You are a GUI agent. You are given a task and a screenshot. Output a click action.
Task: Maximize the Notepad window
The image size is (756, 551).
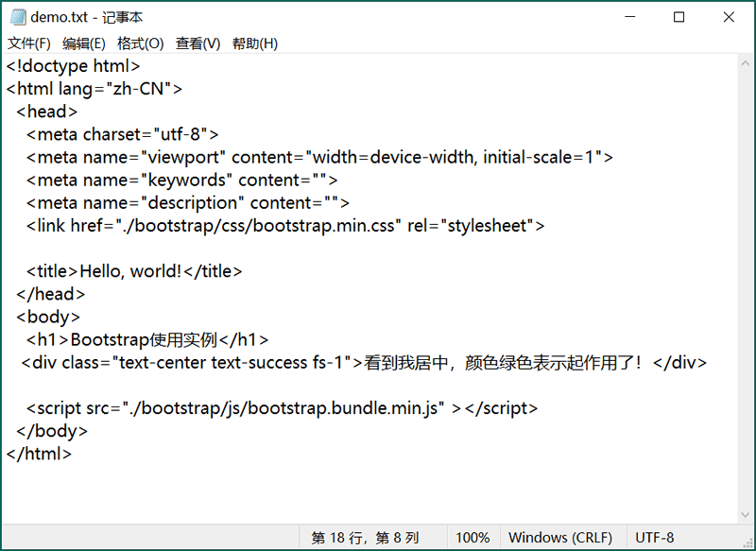[x=679, y=17]
